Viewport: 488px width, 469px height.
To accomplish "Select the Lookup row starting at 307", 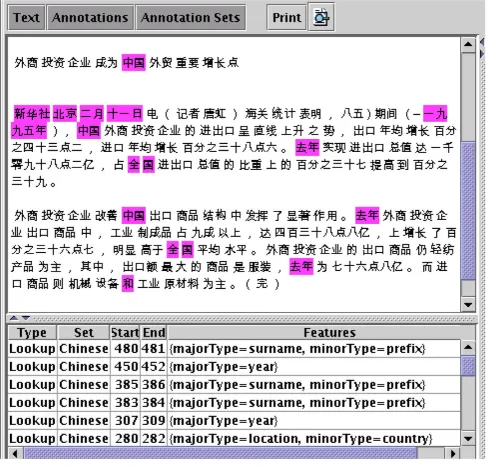I will pos(234,421).
